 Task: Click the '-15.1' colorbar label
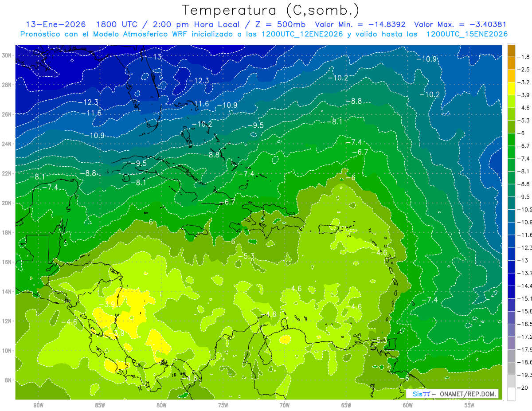[x=525, y=298]
